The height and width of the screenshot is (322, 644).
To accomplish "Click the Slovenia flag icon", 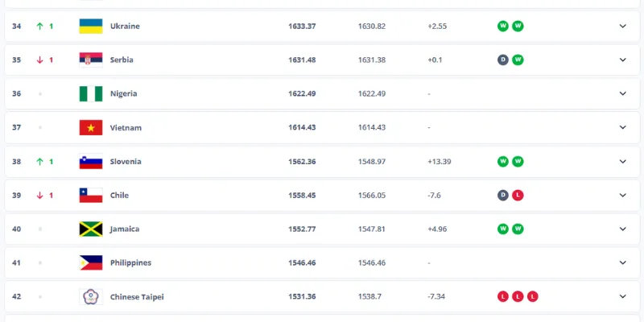I will (x=90, y=161).
